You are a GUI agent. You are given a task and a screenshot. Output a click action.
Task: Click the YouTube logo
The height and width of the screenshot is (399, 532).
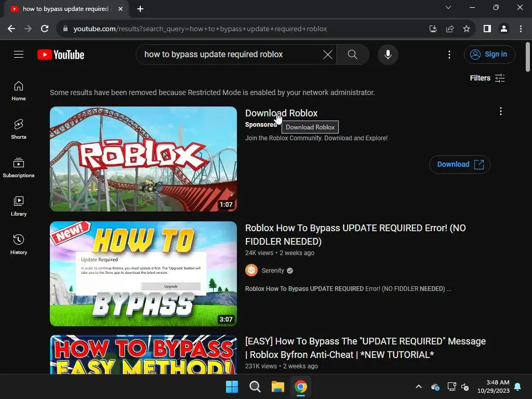61,55
